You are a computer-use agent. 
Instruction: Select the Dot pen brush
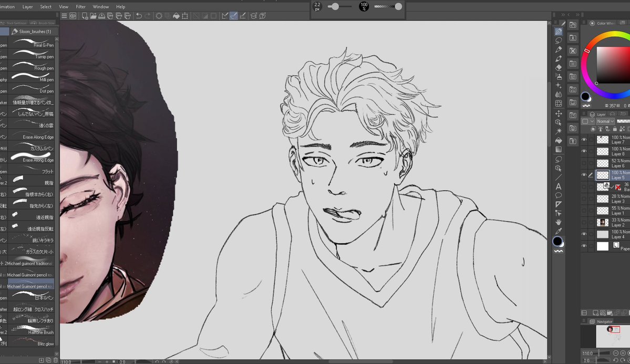point(32,89)
